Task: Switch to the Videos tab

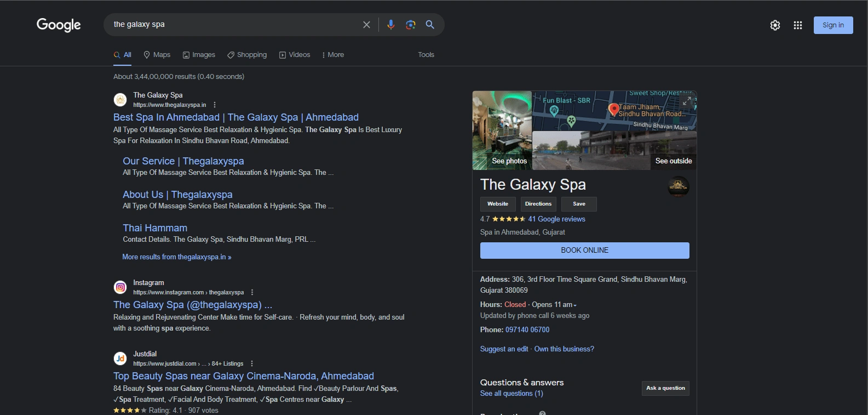Action: click(295, 55)
